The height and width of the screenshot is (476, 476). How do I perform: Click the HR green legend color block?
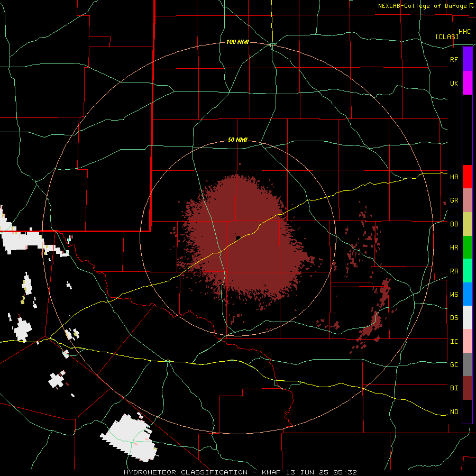coord(467,248)
